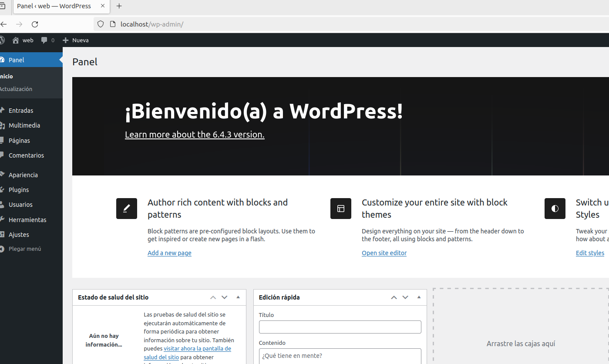609x364 pixels.
Task: Move Estado de salud del sitio box down
Action: [225, 297]
